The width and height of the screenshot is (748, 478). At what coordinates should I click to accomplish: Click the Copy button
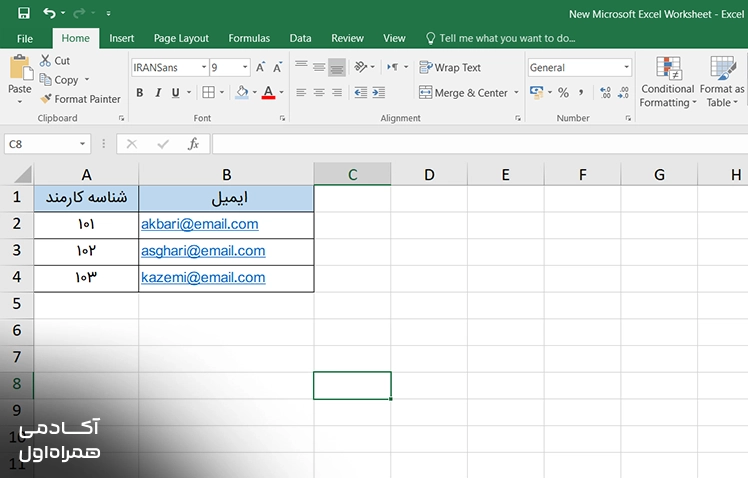(59, 80)
